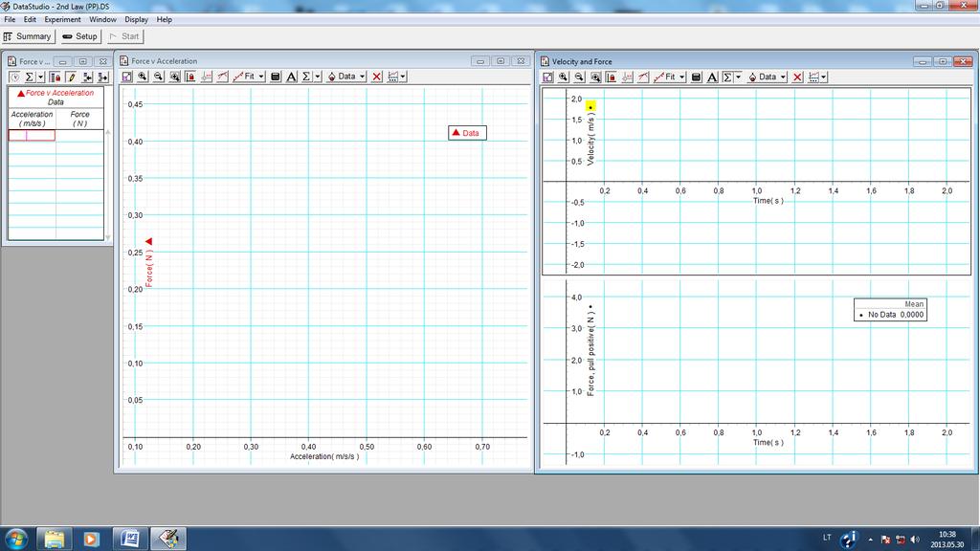Viewport: 980px width, 551px height.
Task: Open statistics dropdown arrow in Force v Acceleration graph
Action: [x=318, y=77]
